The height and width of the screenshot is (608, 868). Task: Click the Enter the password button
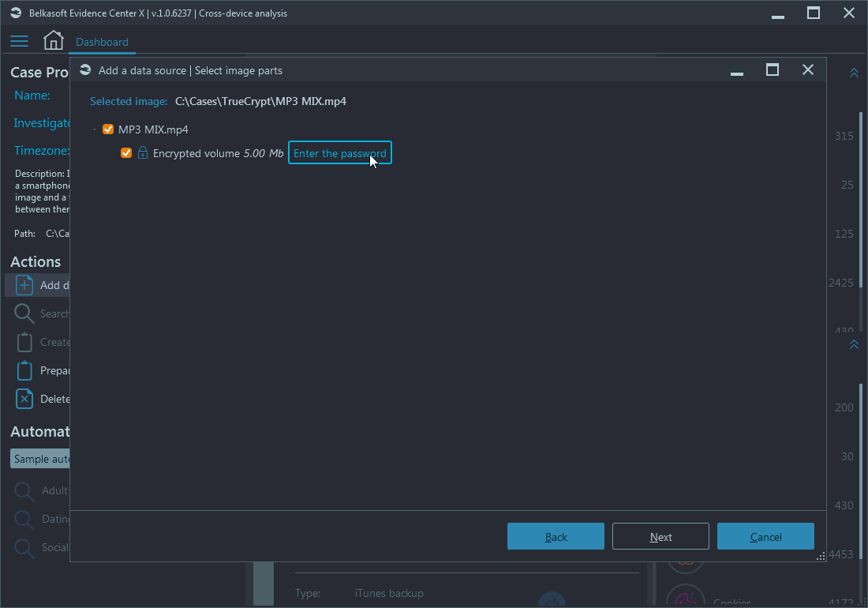click(x=340, y=153)
